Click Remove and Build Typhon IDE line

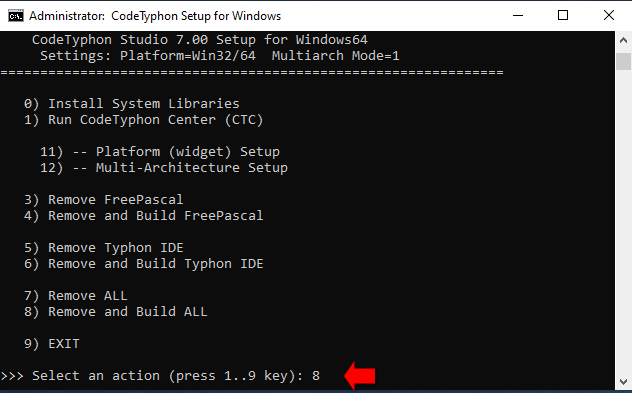click(143, 264)
